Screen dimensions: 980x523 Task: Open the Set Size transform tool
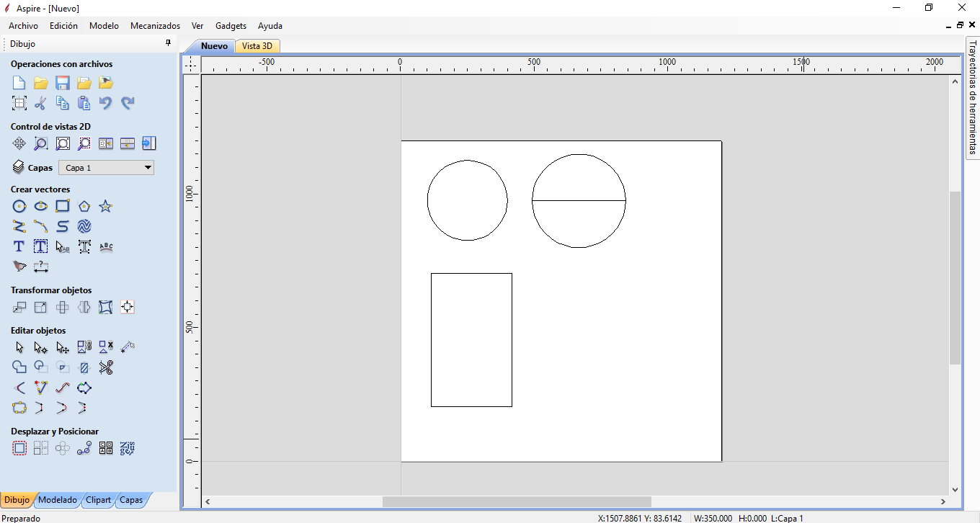click(41, 308)
